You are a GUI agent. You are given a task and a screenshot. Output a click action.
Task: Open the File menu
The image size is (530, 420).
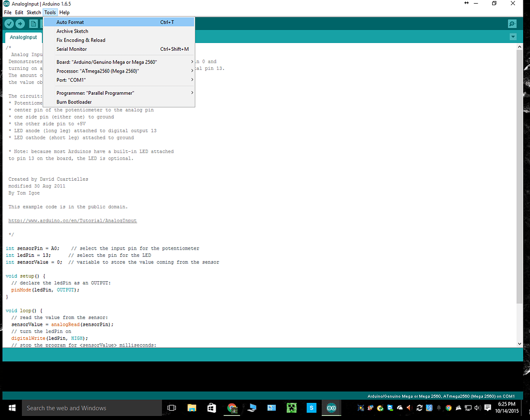pos(8,12)
